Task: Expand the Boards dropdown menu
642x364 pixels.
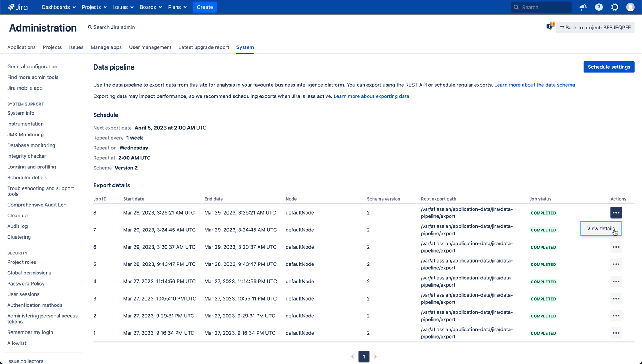Action: [150, 7]
